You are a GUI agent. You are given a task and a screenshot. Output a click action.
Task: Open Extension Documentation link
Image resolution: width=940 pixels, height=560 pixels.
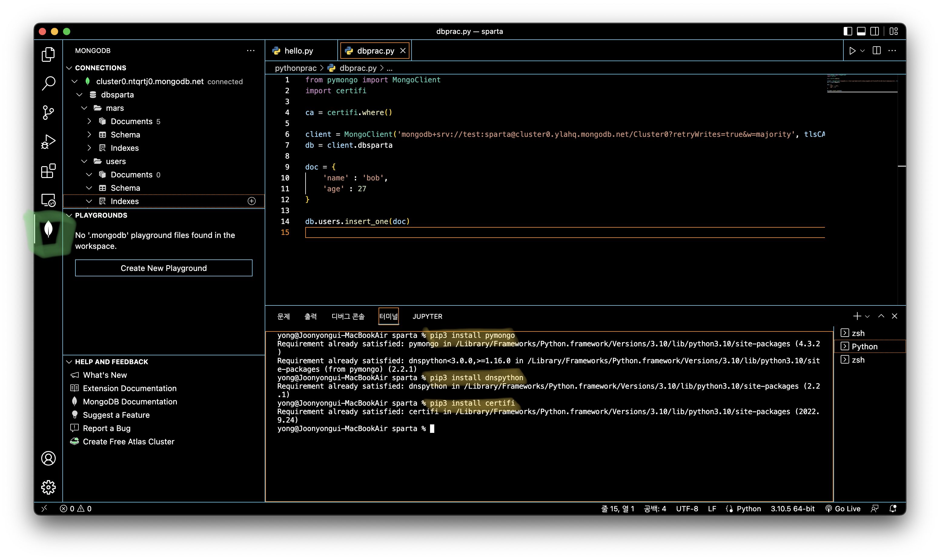pos(130,388)
